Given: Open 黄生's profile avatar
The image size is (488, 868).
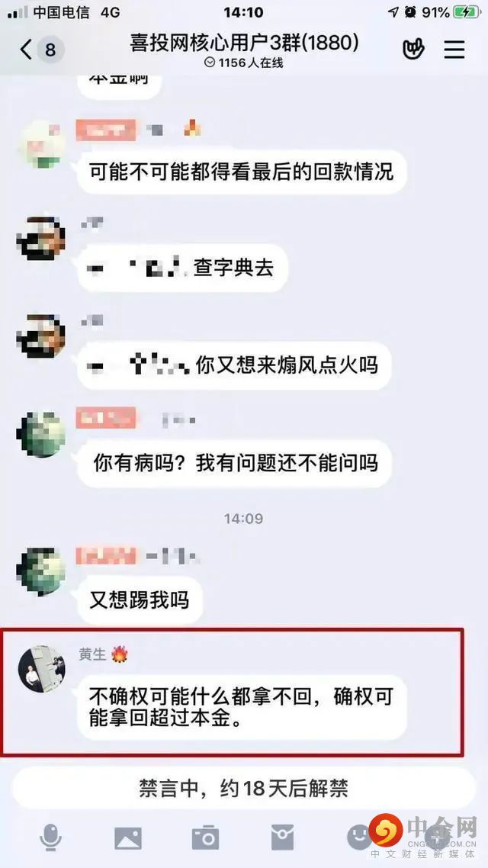Looking at the screenshot, I should coord(41,668).
